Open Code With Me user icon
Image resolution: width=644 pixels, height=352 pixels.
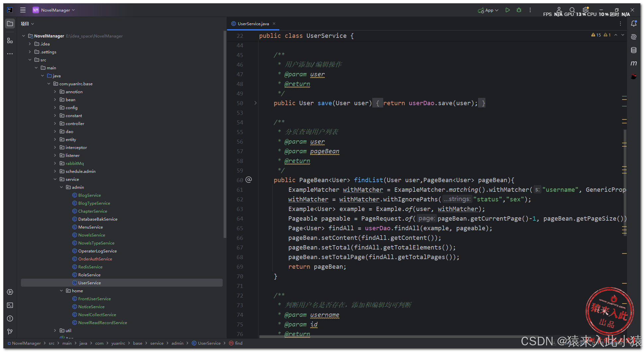[559, 10]
